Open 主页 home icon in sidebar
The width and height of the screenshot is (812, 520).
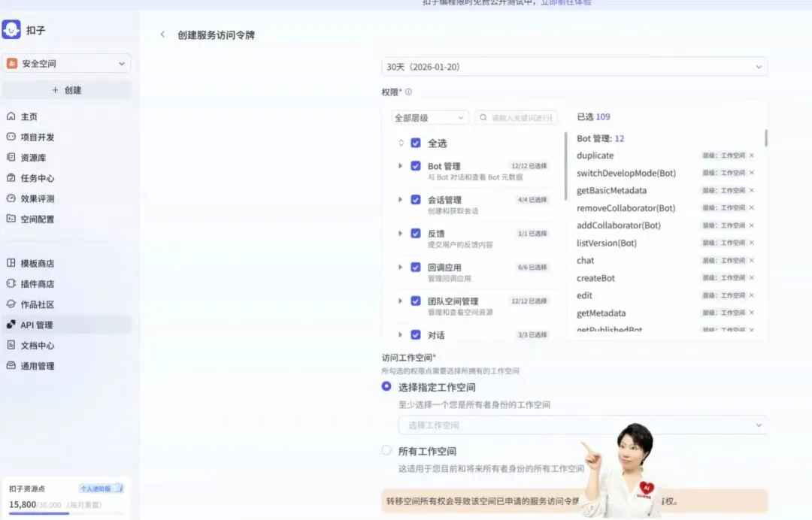click(x=11, y=116)
